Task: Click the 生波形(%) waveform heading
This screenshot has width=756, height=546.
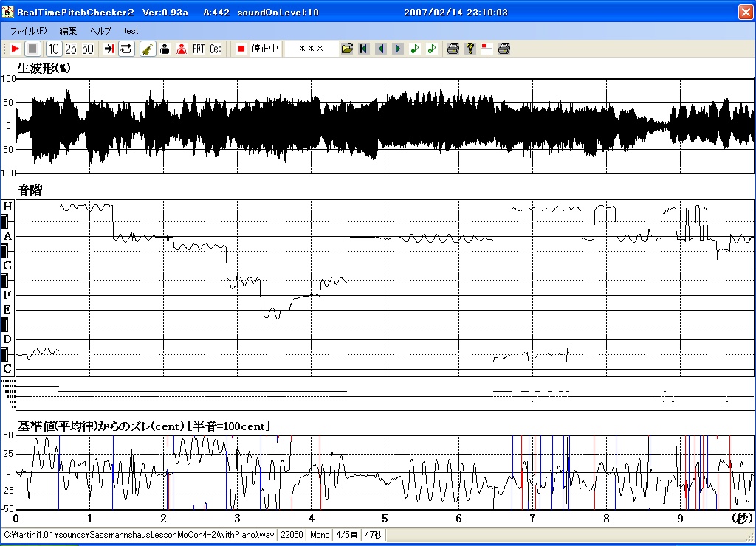Action: 44,68
